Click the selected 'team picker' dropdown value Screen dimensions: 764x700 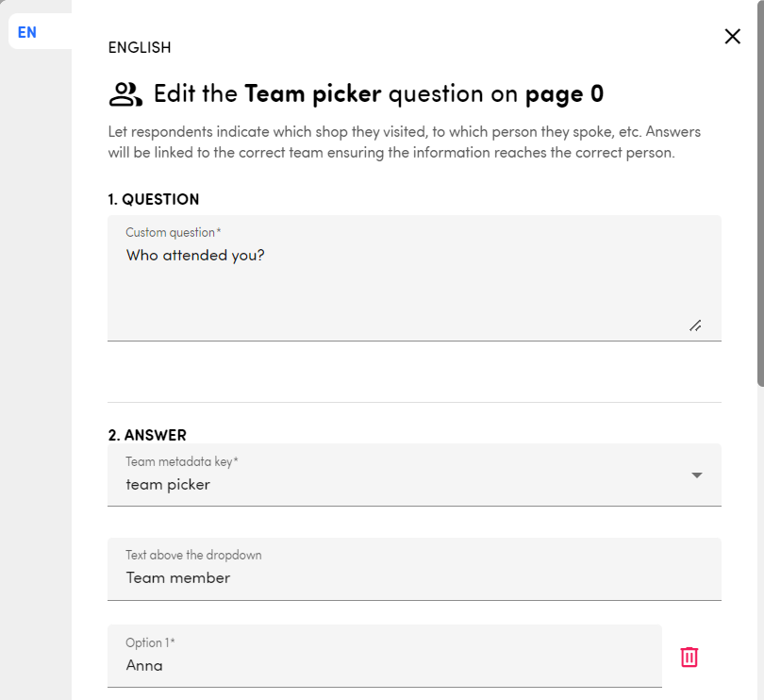click(x=168, y=485)
